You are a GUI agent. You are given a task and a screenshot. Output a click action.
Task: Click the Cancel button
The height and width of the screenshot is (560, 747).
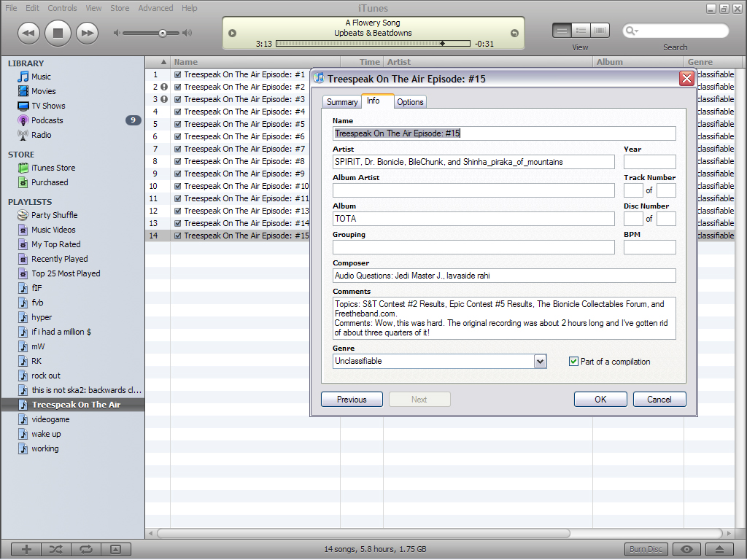659,400
